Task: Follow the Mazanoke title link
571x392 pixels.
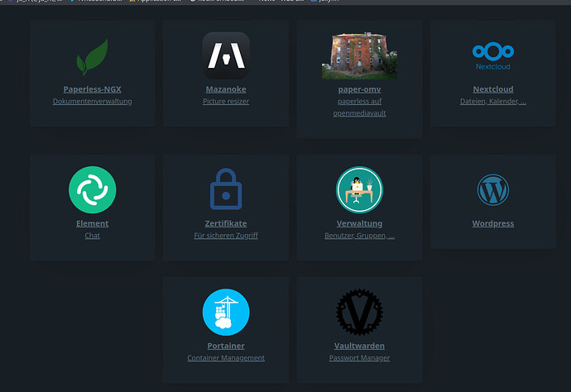Action: [x=226, y=89]
